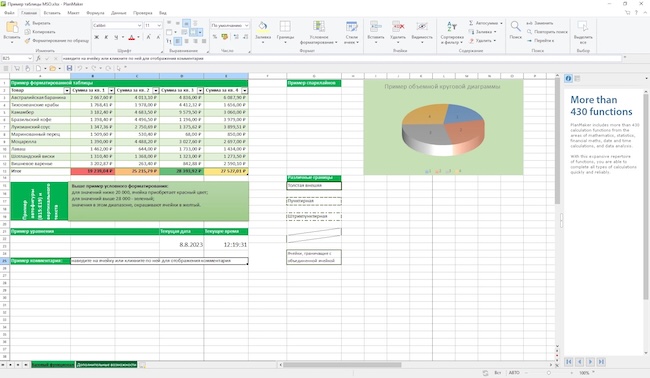Open Sort and Filter (Сортировка и фильтр)

(x=452, y=32)
